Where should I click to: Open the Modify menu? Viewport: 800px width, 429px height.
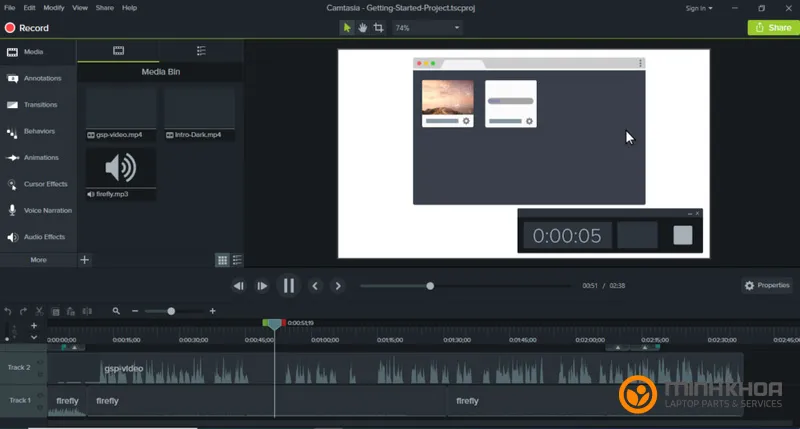[x=53, y=8]
